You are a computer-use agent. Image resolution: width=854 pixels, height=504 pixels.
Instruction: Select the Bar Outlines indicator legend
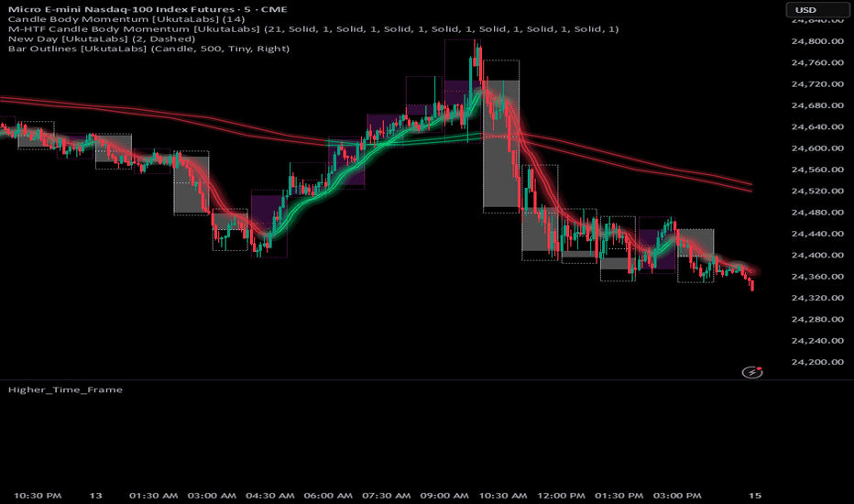[x=148, y=49]
